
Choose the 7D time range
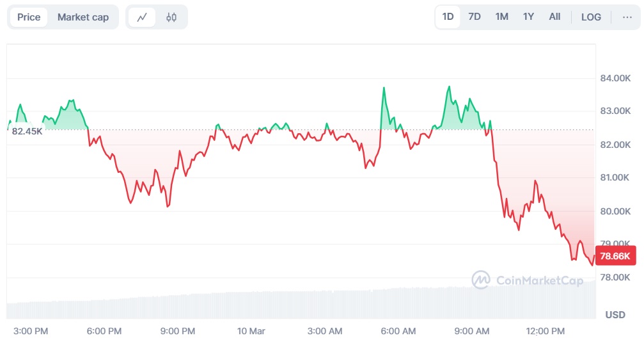click(475, 17)
